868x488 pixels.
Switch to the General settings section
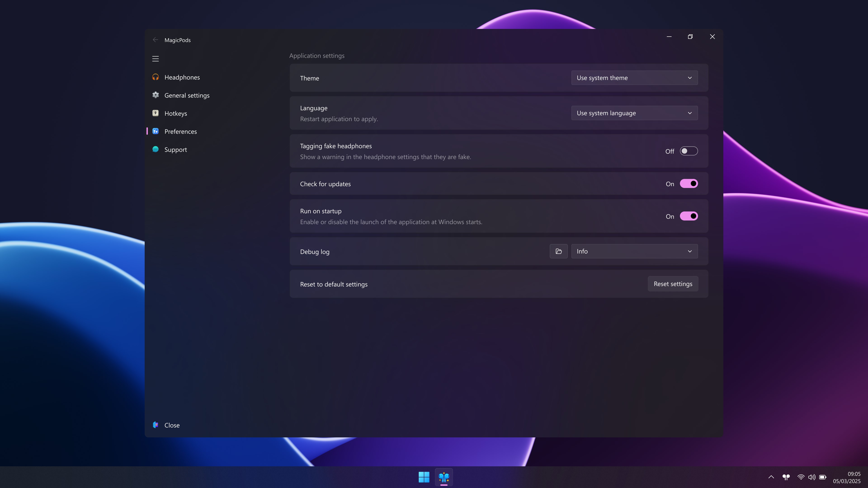point(187,95)
